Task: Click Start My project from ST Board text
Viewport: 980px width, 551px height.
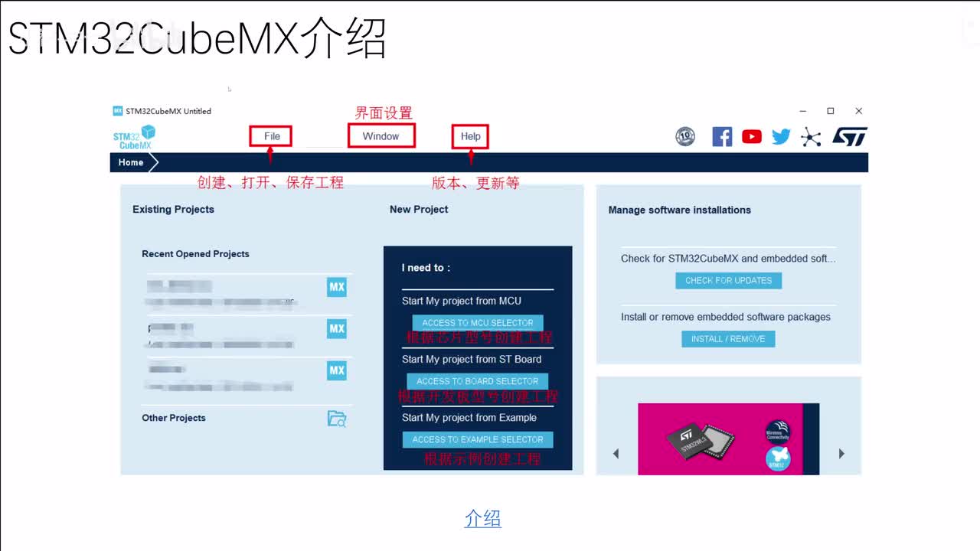Action: 472,359
